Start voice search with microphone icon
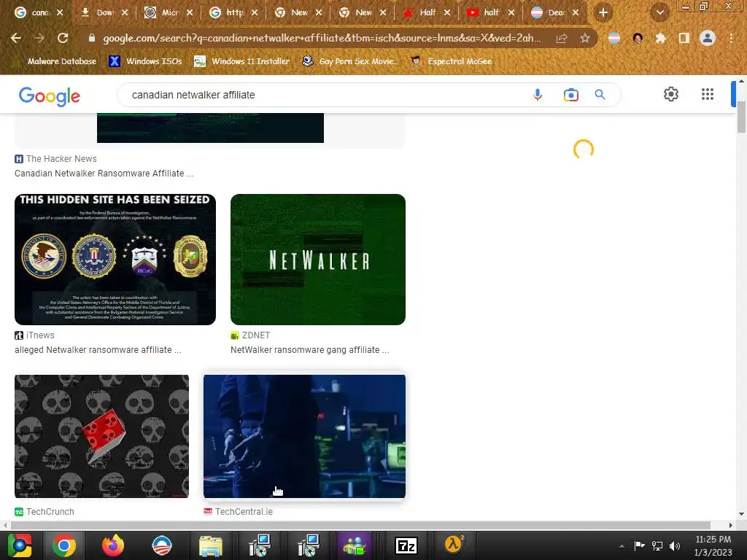The image size is (747, 560). tap(538, 95)
